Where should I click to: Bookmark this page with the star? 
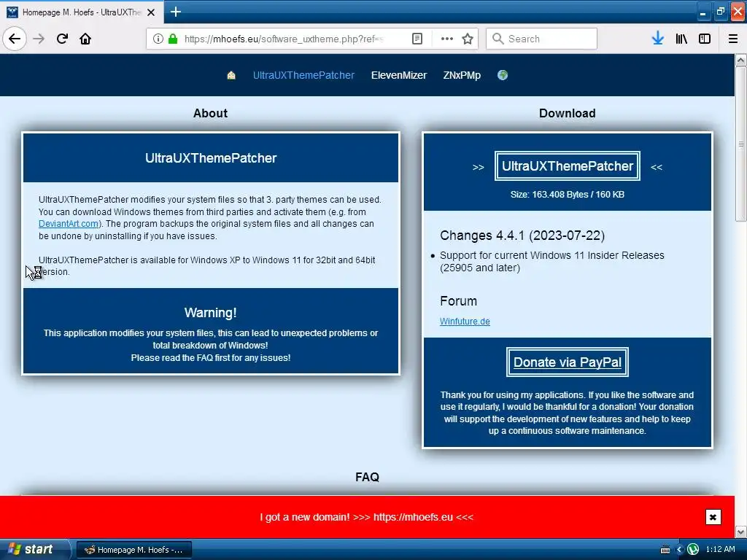(468, 39)
